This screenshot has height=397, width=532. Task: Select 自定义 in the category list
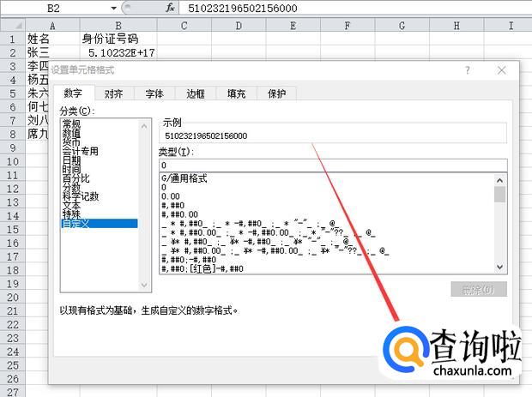(100, 224)
